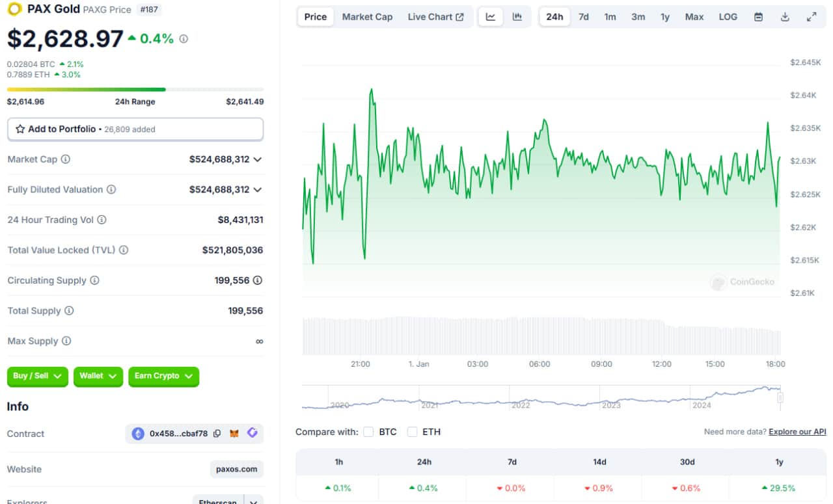Viewport: 833px width, 504px height.
Task: Select the 1y time range
Action: click(x=664, y=17)
